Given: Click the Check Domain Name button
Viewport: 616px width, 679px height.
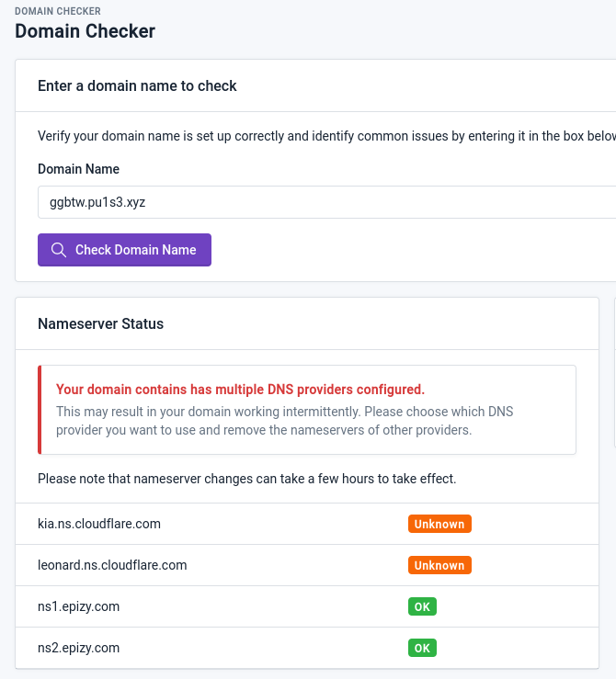Looking at the screenshot, I should [x=124, y=250].
